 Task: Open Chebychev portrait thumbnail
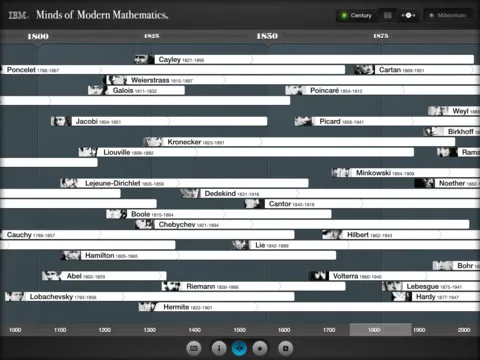point(144,224)
